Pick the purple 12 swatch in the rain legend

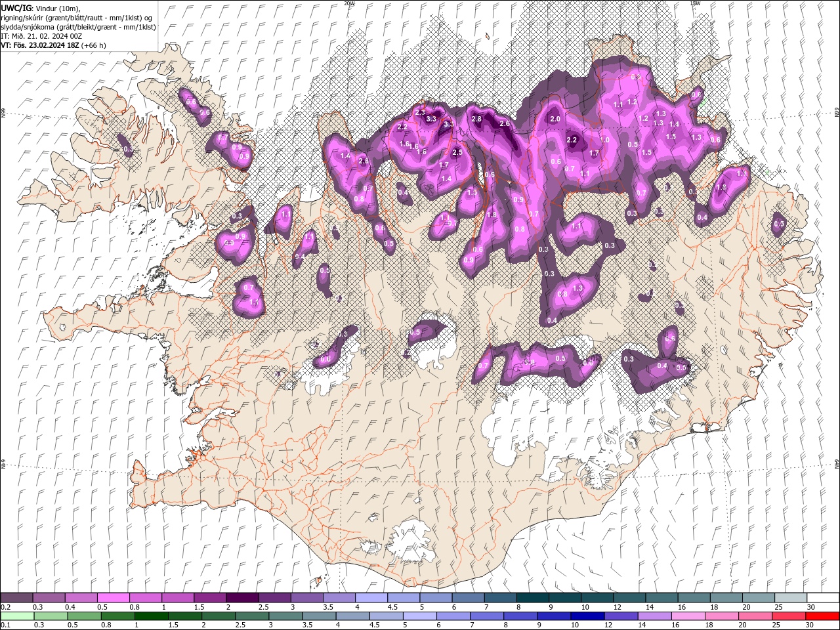click(x=620, y=616)
